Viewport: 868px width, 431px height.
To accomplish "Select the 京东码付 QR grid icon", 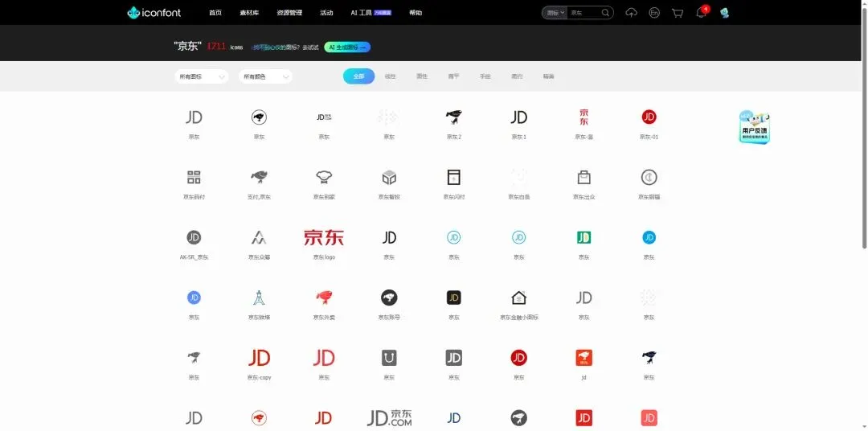I will pyautogui.click(x=194, y=177).
